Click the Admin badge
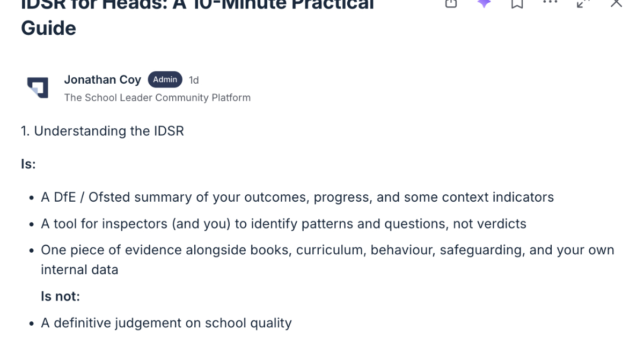This screenshot has width=644, height=338. click(165, 80)
